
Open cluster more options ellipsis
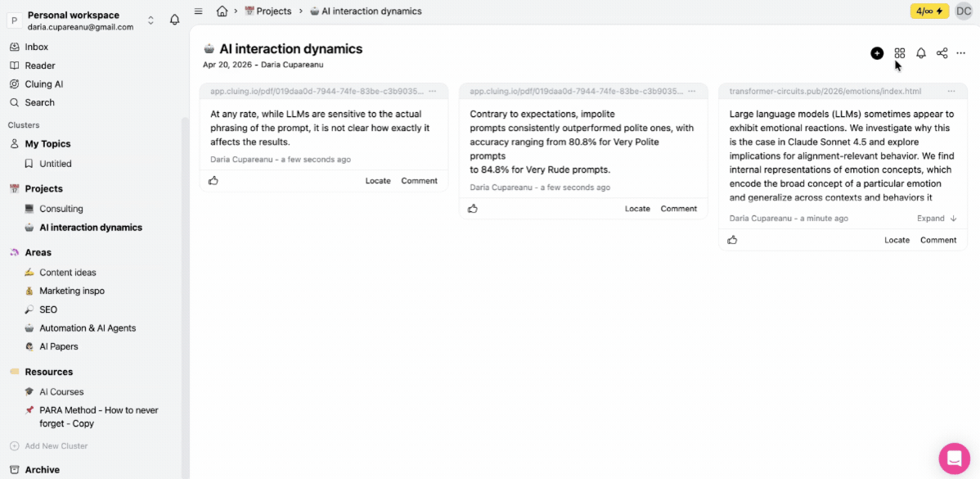tap(961, 53)
